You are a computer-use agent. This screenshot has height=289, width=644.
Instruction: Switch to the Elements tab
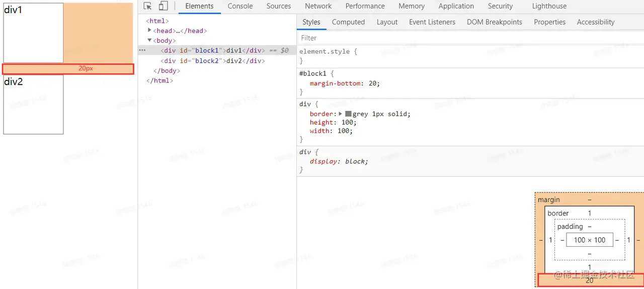tap(199, 6)
